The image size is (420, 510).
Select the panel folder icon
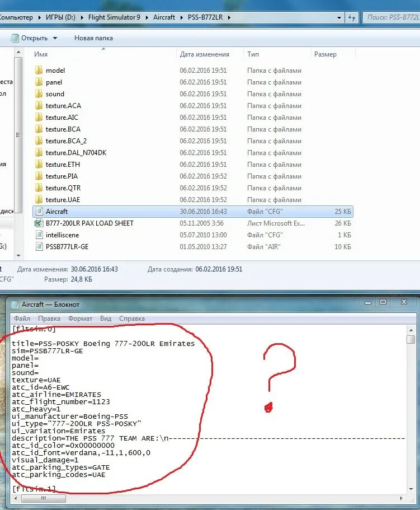[x=39, y=82]
